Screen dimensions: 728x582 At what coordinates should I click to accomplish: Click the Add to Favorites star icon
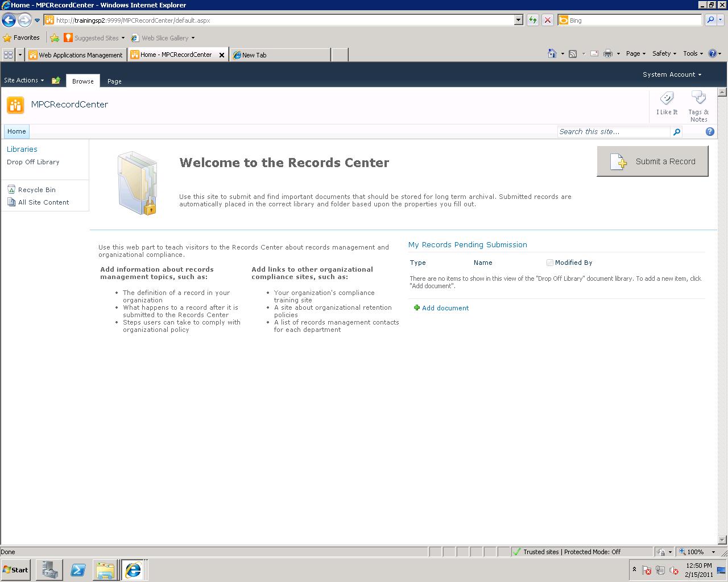point(55,38)
